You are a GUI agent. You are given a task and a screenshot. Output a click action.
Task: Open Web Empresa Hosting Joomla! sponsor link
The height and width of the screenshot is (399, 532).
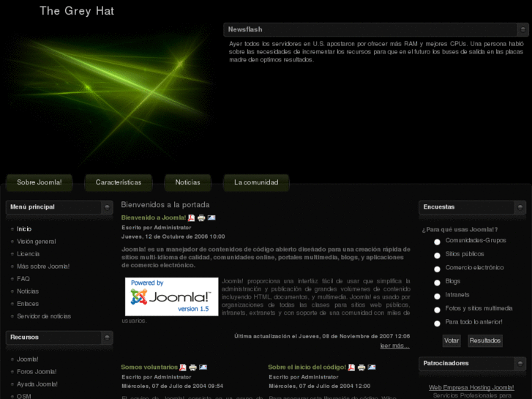tap(471, 387)
